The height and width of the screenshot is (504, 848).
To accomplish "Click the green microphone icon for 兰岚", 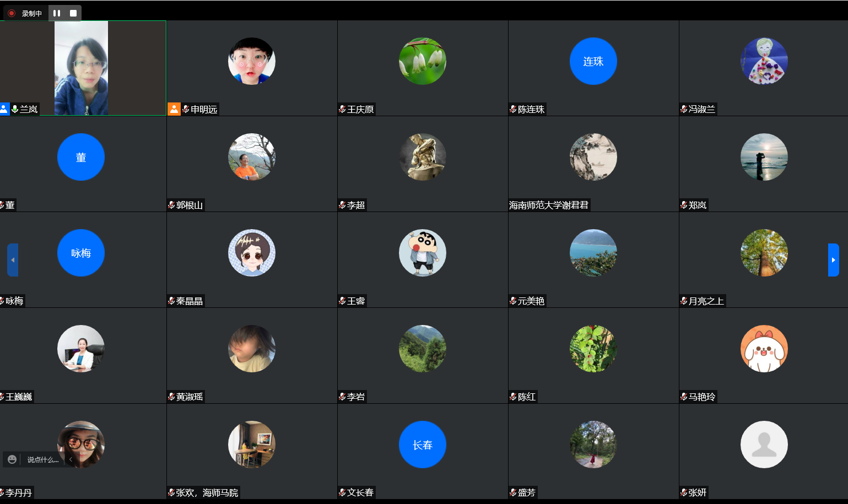I will 15,109.
